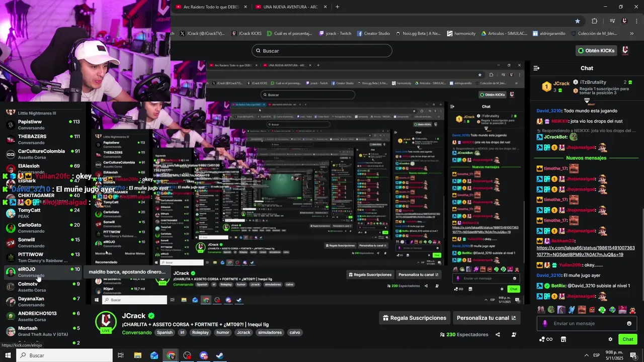644x362 pixels.
Task: Click the Windows taskbar search box
Action: [x=64, y=355]
